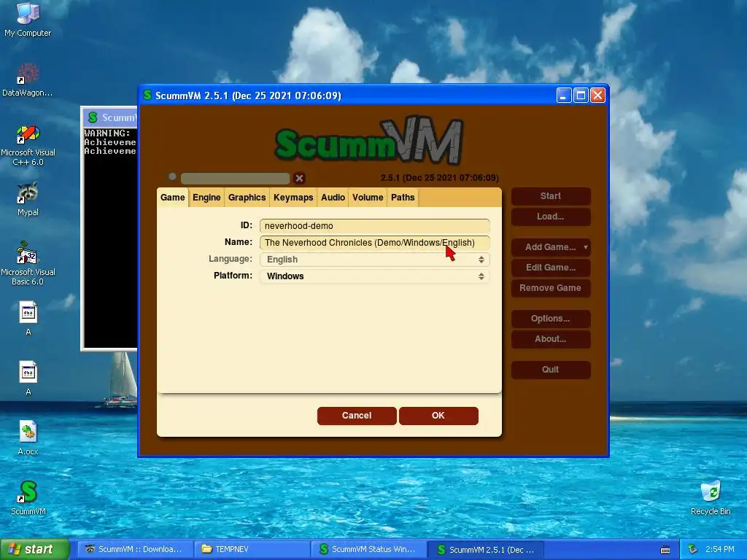Image resolution: width=747 pixels, height=560 pixels.
Task: Switch to the Graphics tab
Action: point(247,197)
